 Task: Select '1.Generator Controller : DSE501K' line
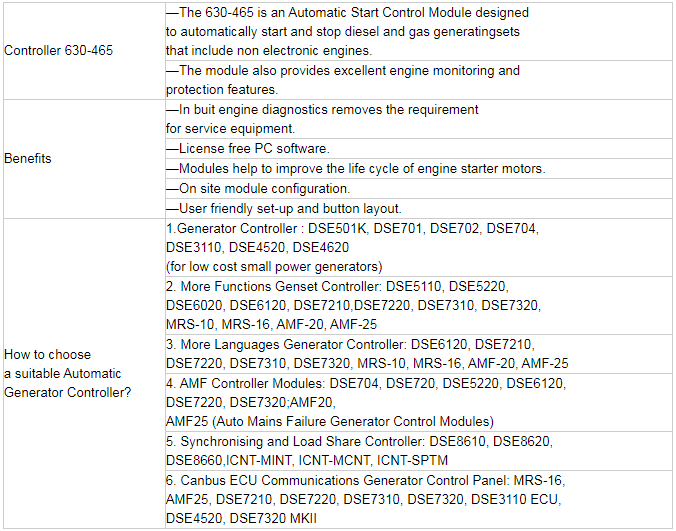(353, 228)
